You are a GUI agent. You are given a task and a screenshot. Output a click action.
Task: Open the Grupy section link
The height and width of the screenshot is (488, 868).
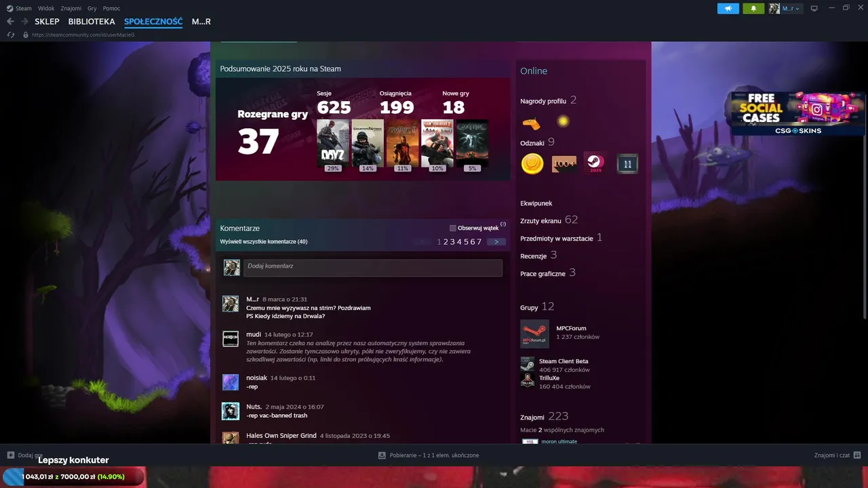click(x=529, y=308)
